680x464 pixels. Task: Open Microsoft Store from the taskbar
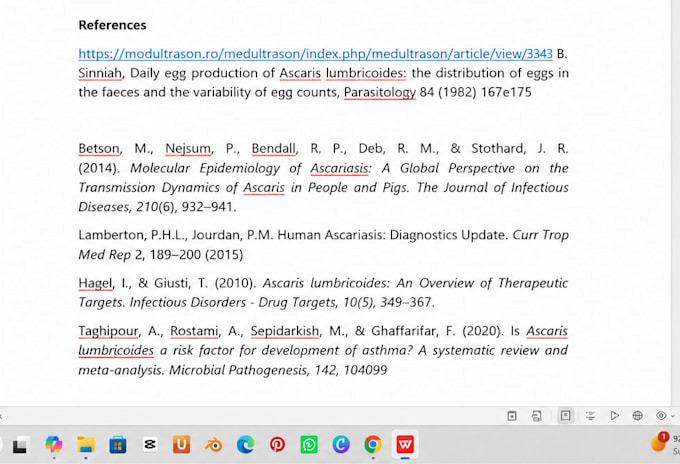[118, 445]
